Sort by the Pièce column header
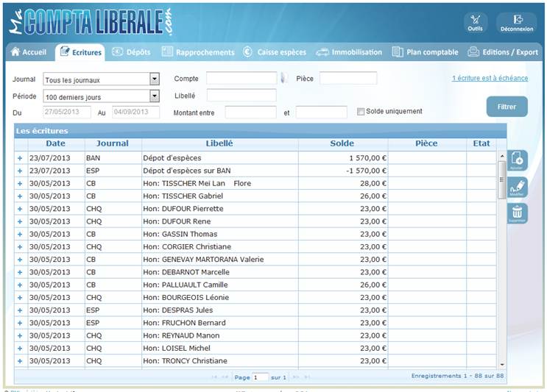The image size is (547, 392). pos(427,143)
